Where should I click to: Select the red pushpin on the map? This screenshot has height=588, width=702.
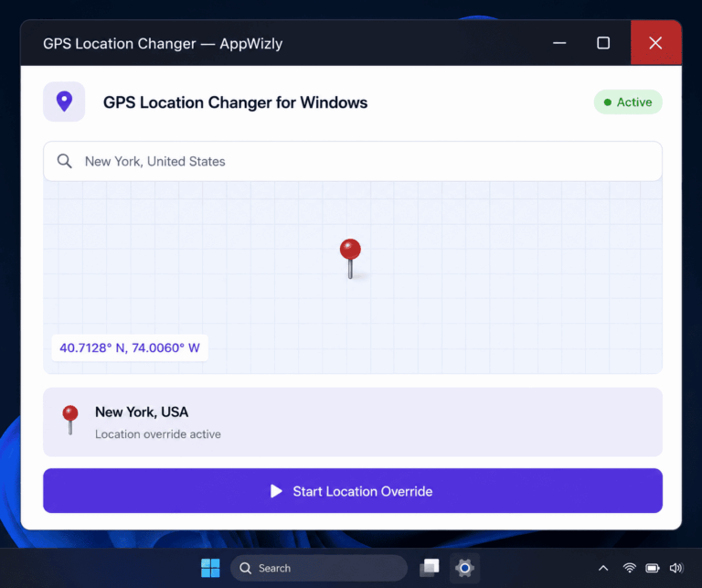point(350,259)
